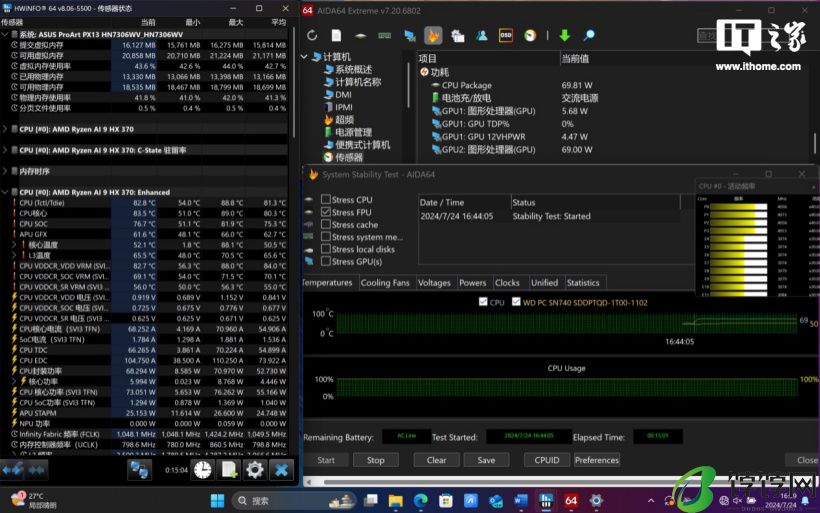This screenshot has height=513, width=820.
Task: Click the AIDA64 gauge sensor toolbar icon
Action: [530, 35]
